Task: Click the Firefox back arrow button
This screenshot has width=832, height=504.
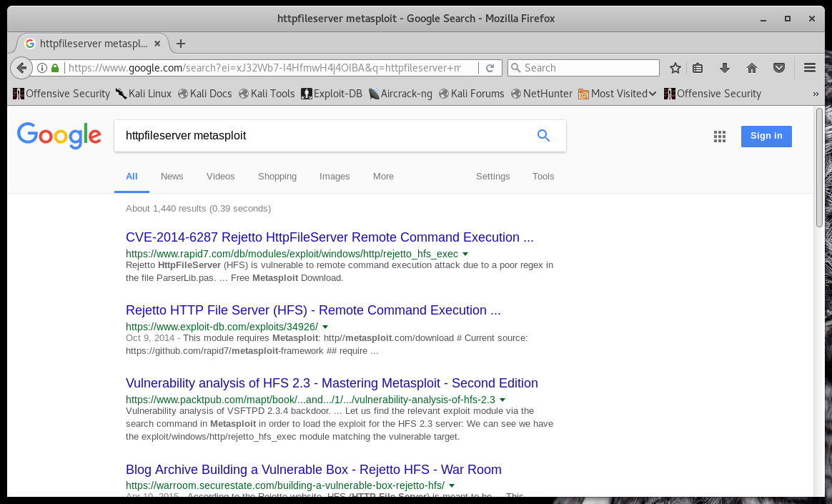Action: 21,68
